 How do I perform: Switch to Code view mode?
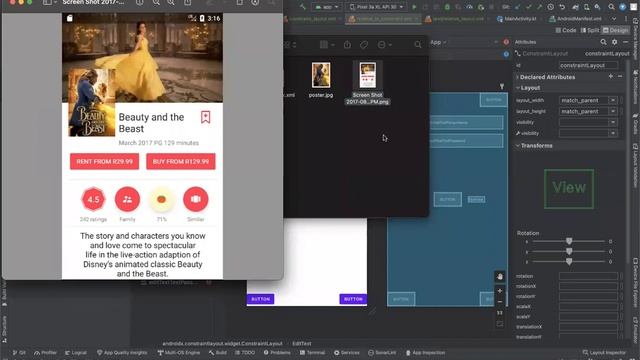click(x=566, y=30)
